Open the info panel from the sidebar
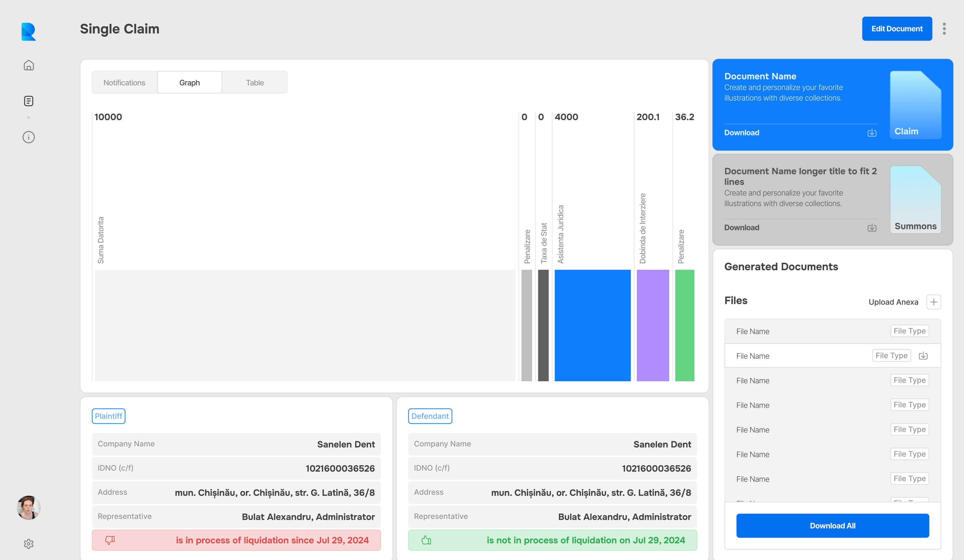 [29, 137]
